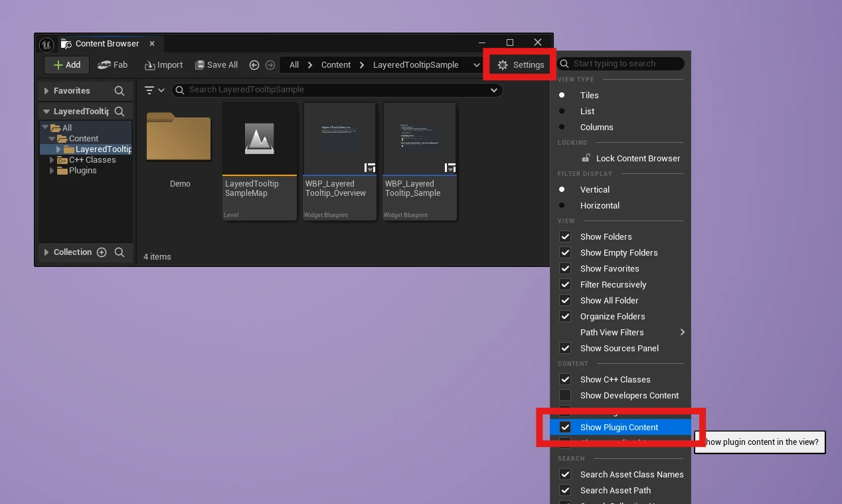This screenshot has width=842, height=504.
Task: Open the filter options icon
Action: (x=154, y=90)
